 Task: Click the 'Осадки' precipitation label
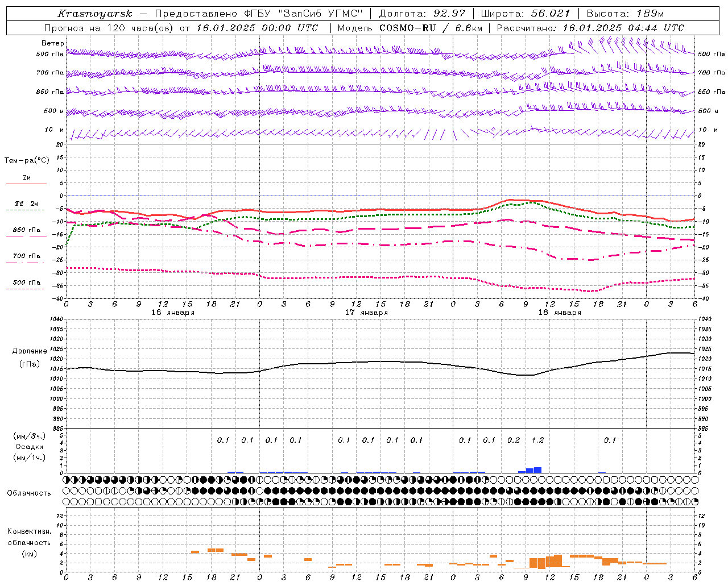[30, 447]
